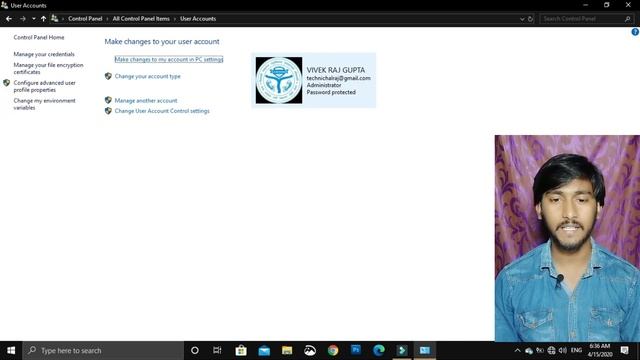Open Change my environment variables

(44, 104)
